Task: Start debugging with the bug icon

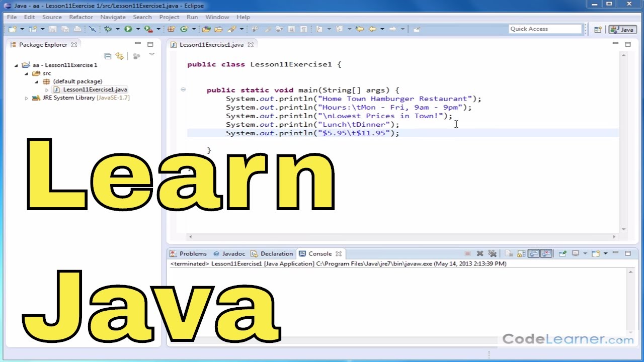Action: pyautogui.click(x=108, y=29)
